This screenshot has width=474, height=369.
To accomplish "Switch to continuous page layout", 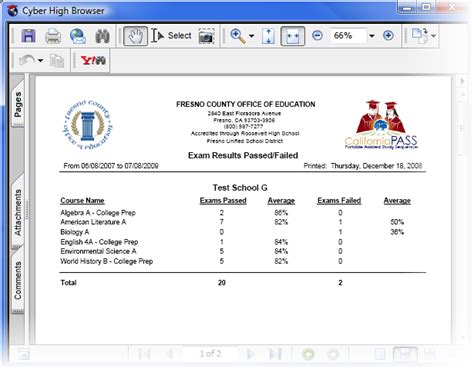I will [405, 354].
